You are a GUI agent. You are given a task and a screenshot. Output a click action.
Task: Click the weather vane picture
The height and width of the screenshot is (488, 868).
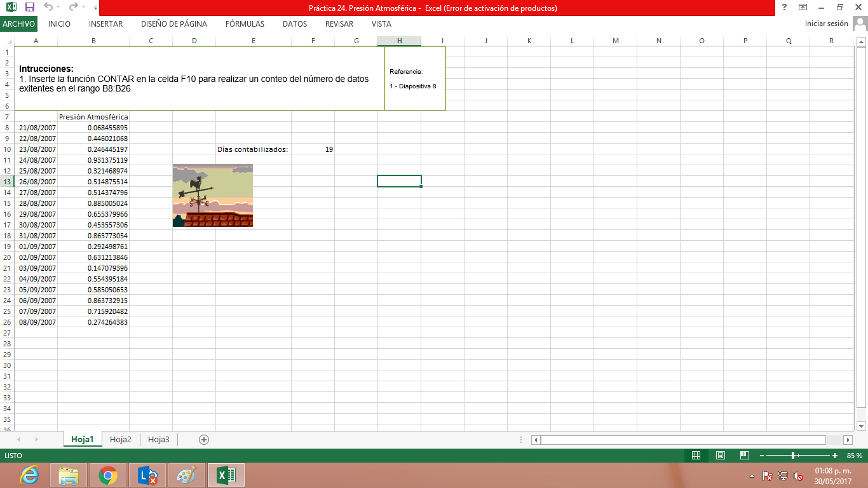(x=213, y=196)
